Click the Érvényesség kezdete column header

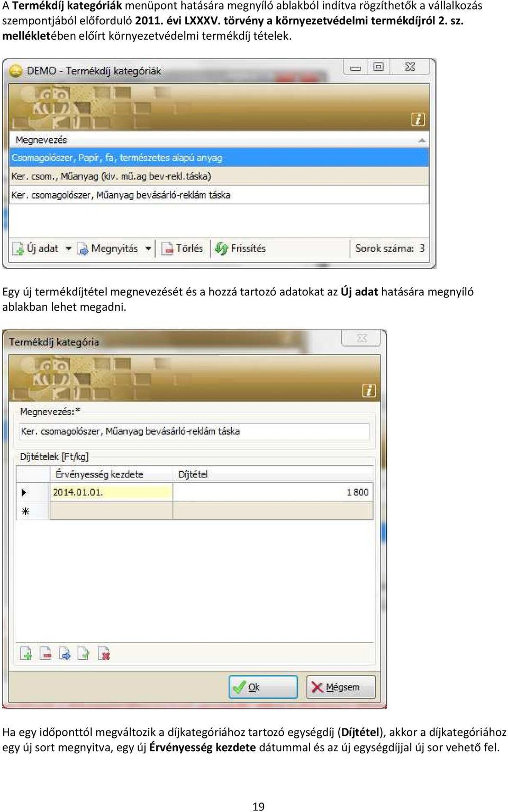(x=111, y=474)
